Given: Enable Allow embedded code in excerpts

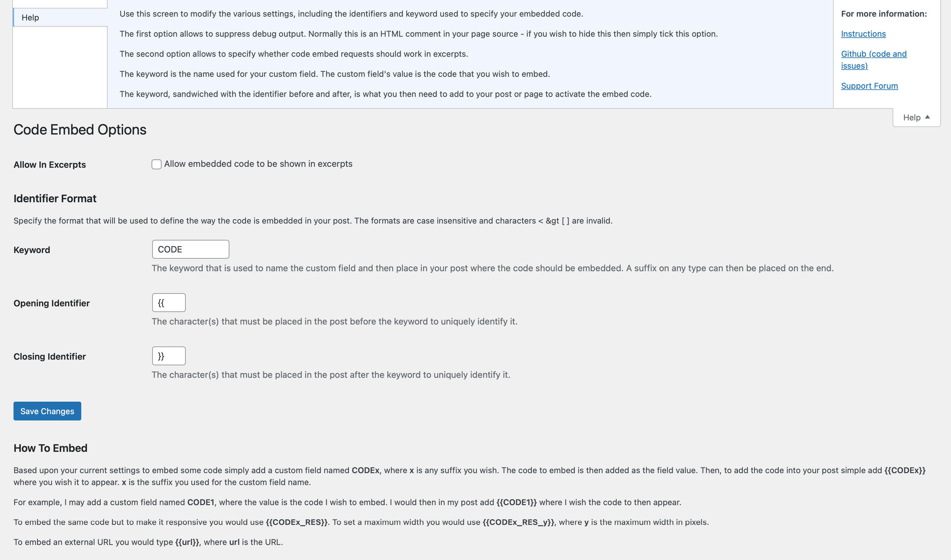Looking at the screenshot, I should point(156,163).
